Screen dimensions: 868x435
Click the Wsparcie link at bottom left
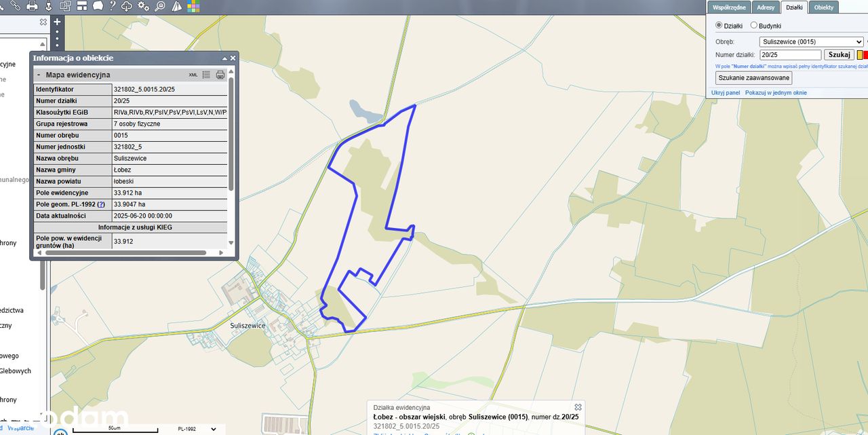(x=20, y=428)
